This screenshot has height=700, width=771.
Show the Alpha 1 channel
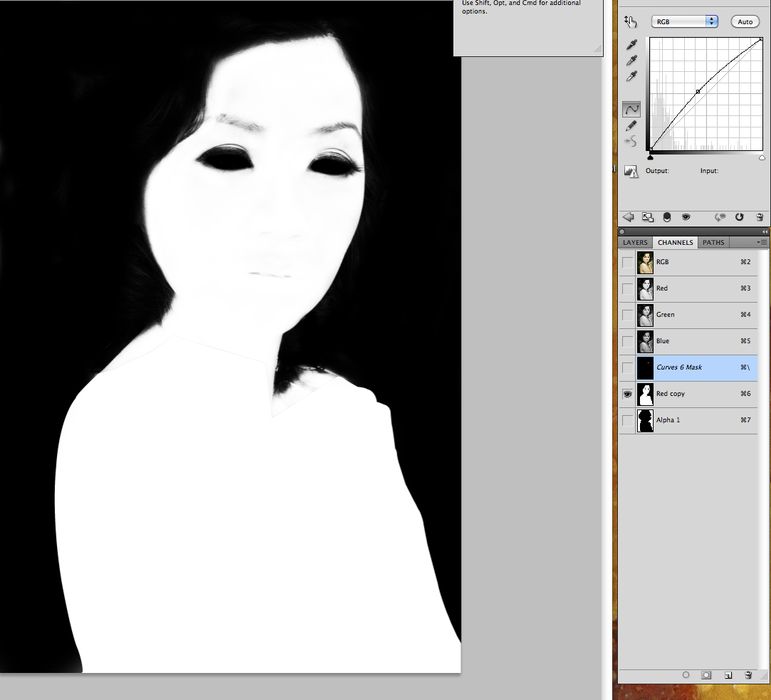coord(627,420)
